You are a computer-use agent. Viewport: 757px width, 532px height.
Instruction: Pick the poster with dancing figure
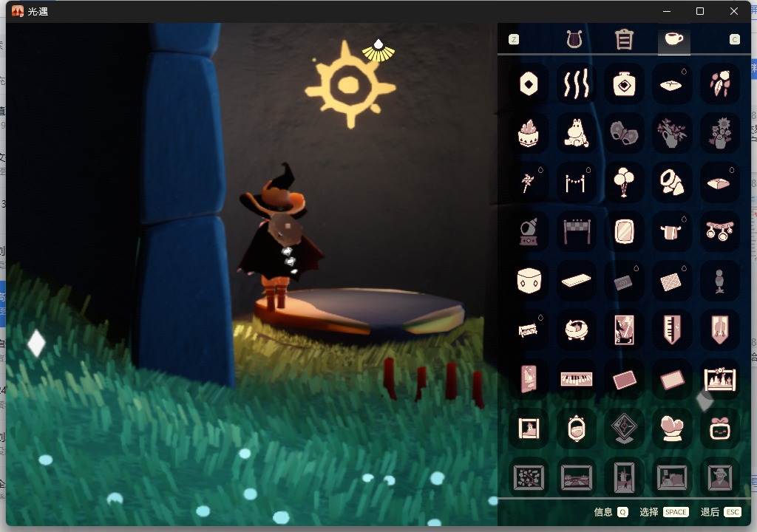click(x=624, y=330)
